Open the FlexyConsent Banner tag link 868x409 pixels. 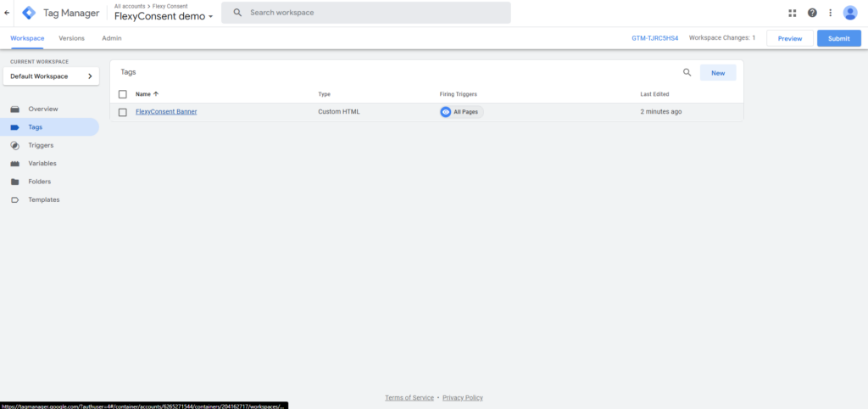(x=166, y=112)
